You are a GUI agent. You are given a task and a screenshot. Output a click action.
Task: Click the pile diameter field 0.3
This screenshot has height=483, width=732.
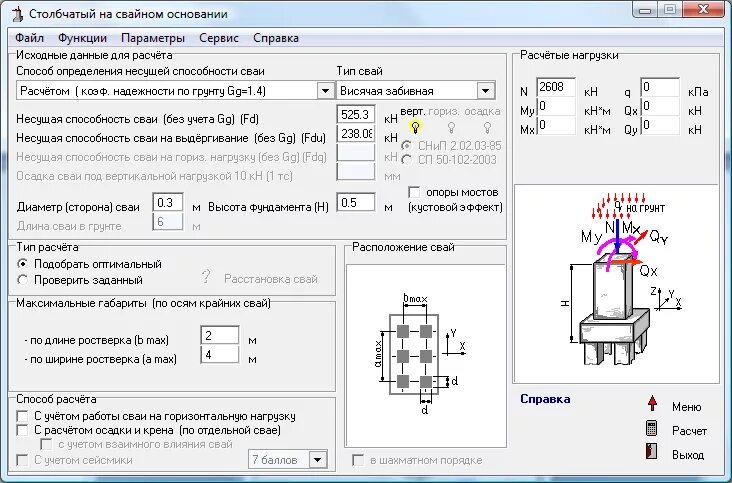[168, 203]
